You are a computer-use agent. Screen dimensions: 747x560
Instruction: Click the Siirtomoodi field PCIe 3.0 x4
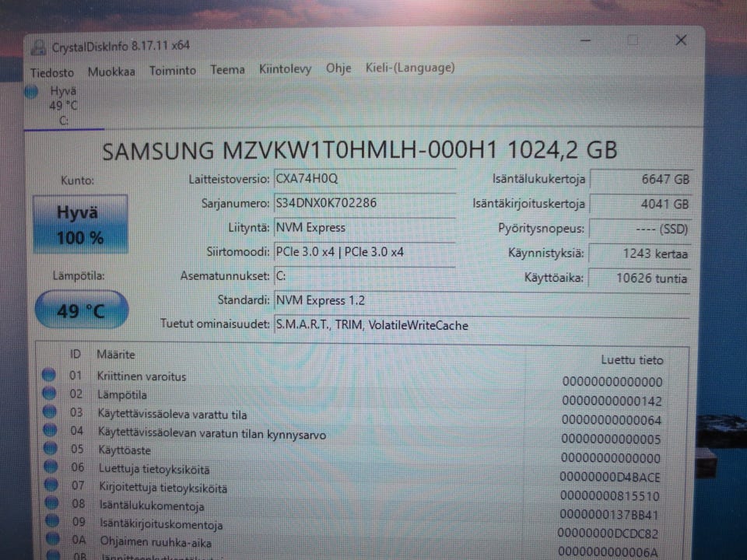tap(364, 252)
